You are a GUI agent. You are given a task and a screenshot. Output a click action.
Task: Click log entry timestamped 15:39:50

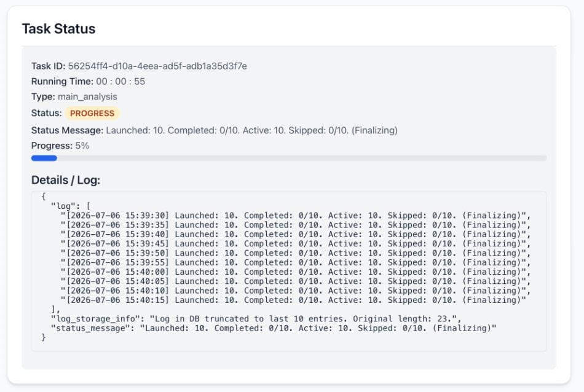[295, 253]
